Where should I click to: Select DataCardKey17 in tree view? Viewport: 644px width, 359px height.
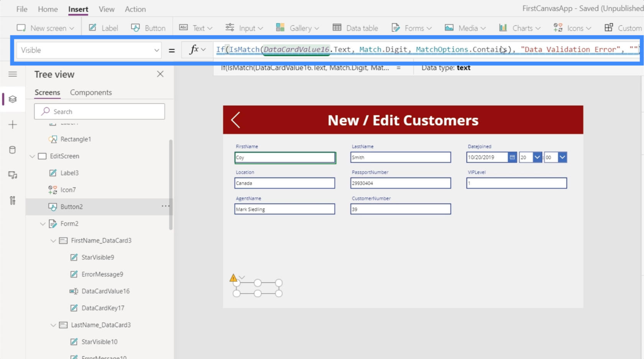pos(103,308)
